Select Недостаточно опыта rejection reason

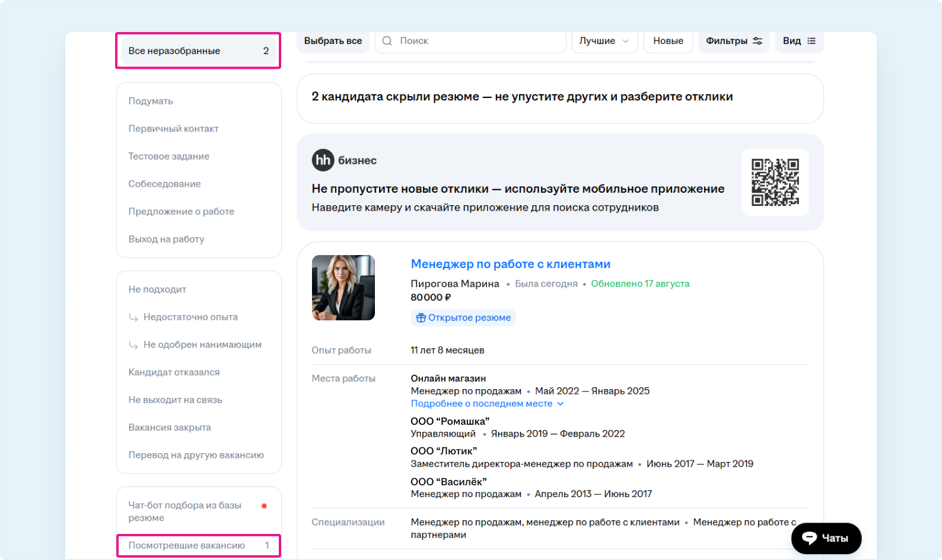point(190,317)
